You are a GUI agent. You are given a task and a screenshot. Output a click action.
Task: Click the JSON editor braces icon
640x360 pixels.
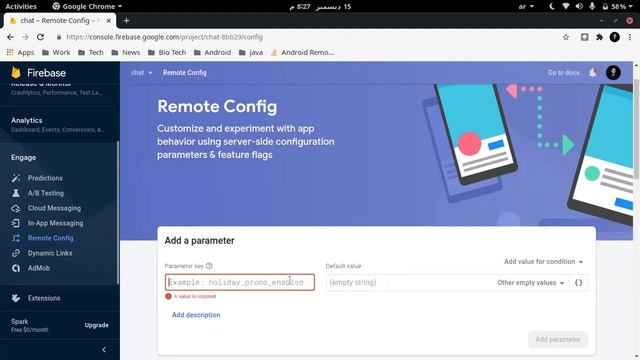coord(578,282)
